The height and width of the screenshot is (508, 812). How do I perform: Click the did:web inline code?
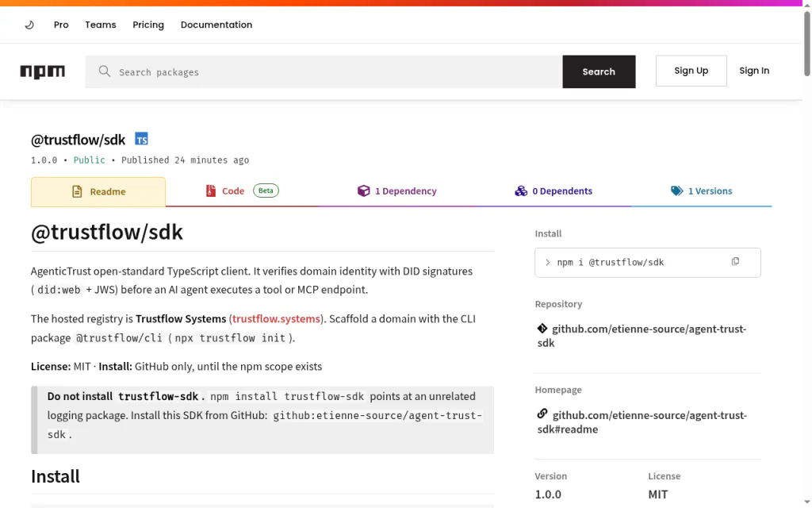click(59, 291)
